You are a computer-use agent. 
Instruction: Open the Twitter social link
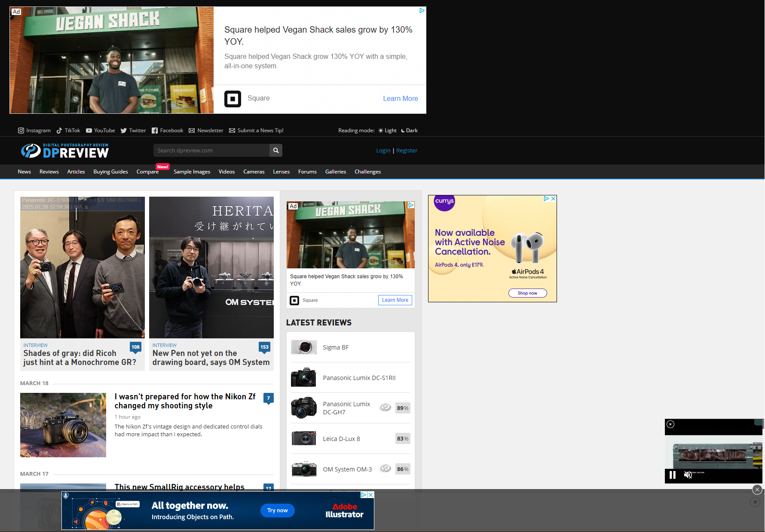click(133, 131)
